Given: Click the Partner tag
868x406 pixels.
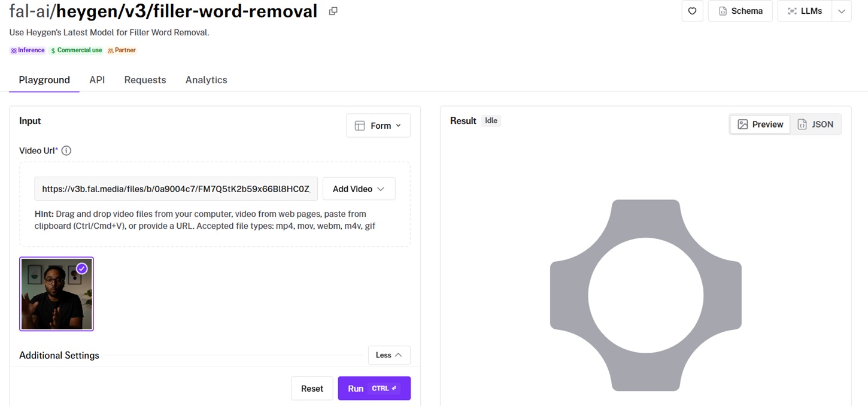Looking at the screenshot, I should tap(122, 50).
